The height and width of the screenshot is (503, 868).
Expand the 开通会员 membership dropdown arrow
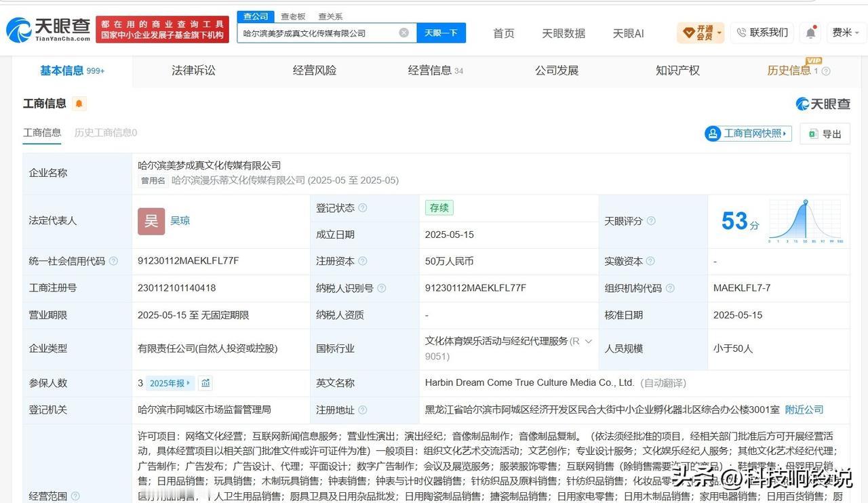coord(719,33)
